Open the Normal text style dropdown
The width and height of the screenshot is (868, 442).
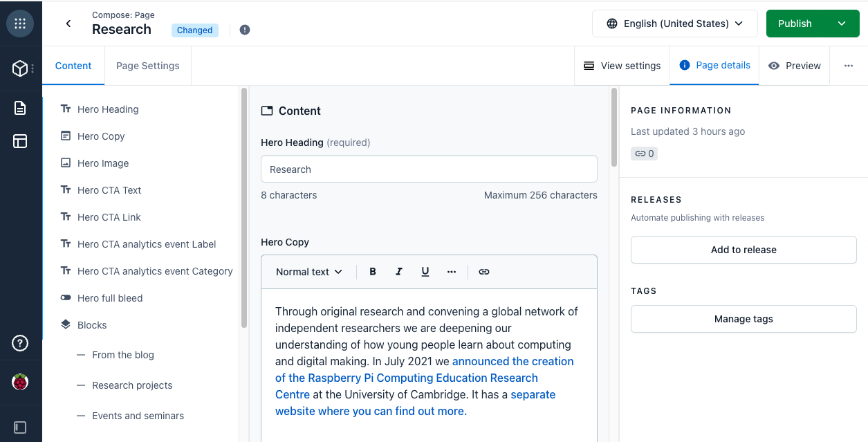click(307, 271)
